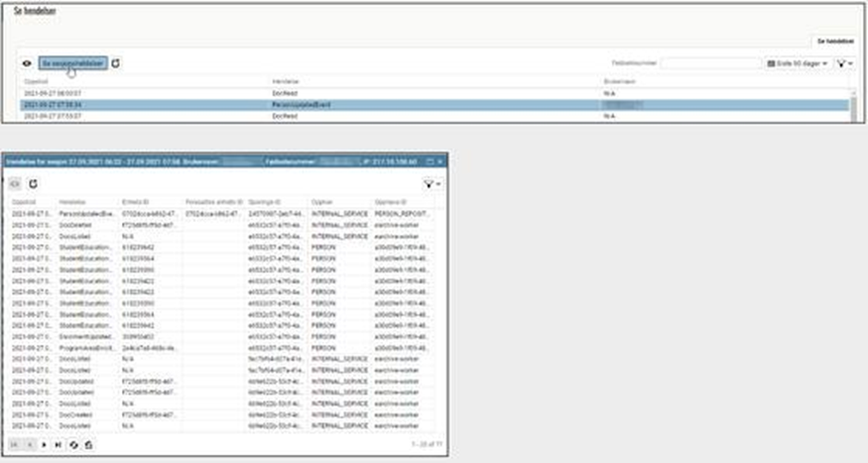Refresh the top events list
This screenshot has width=868, height=463.
(115, 62)
